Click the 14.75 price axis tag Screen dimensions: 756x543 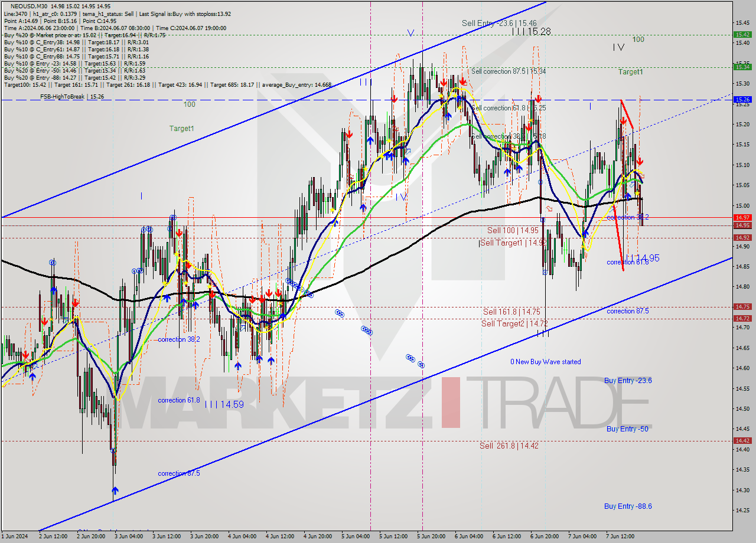click(742, 306)
